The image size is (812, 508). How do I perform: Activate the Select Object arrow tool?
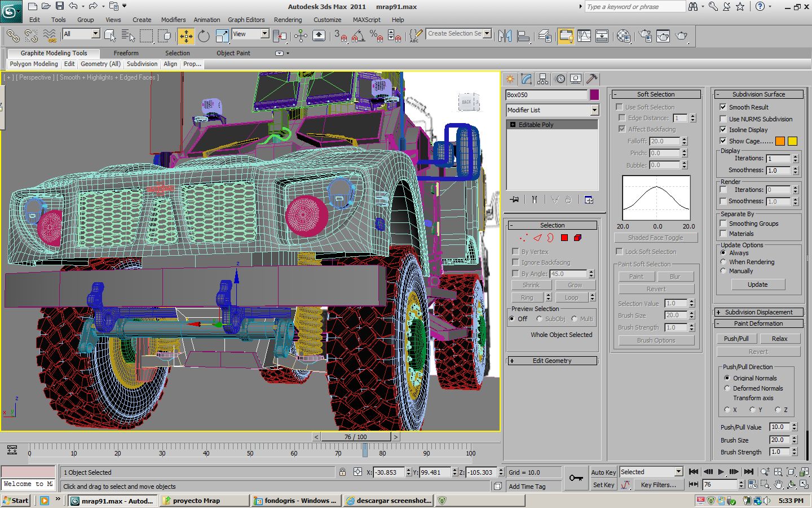pos(110,36)
